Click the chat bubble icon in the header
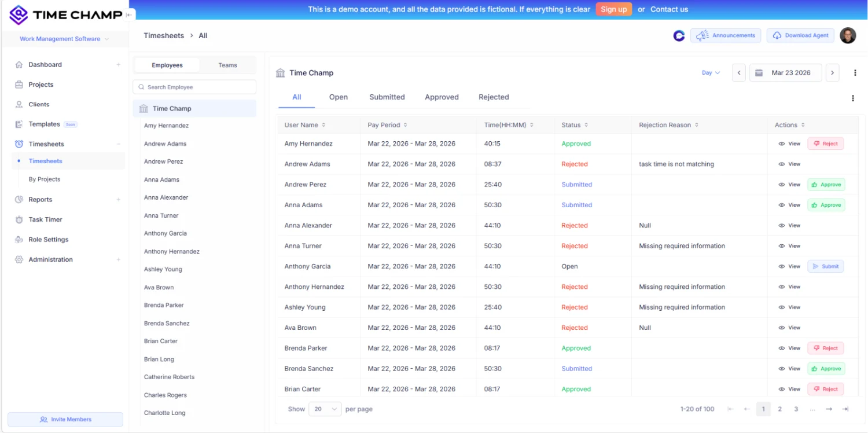The width and height of the screenshot is (868, 433). point(678,35)
